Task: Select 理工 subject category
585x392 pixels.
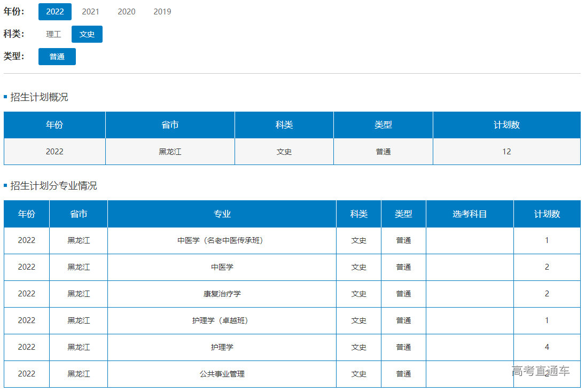Action: pyautogui.click(x=53, y=34)
